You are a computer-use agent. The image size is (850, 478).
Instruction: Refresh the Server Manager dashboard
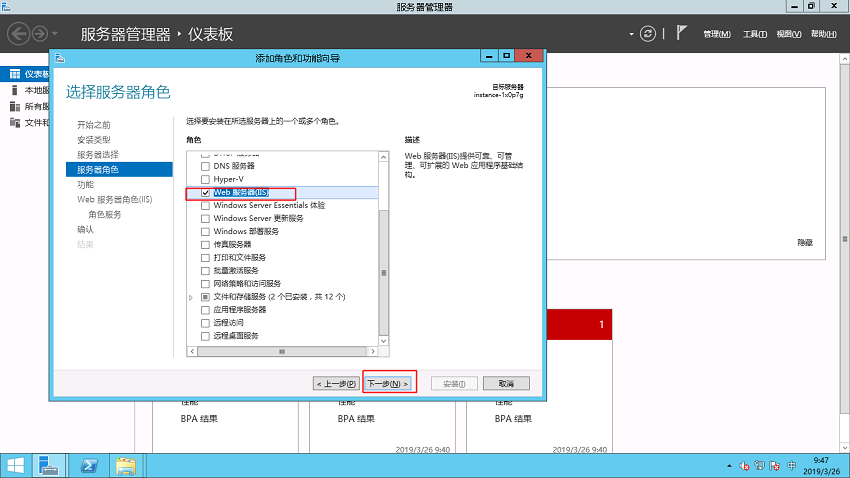(648, 34)
